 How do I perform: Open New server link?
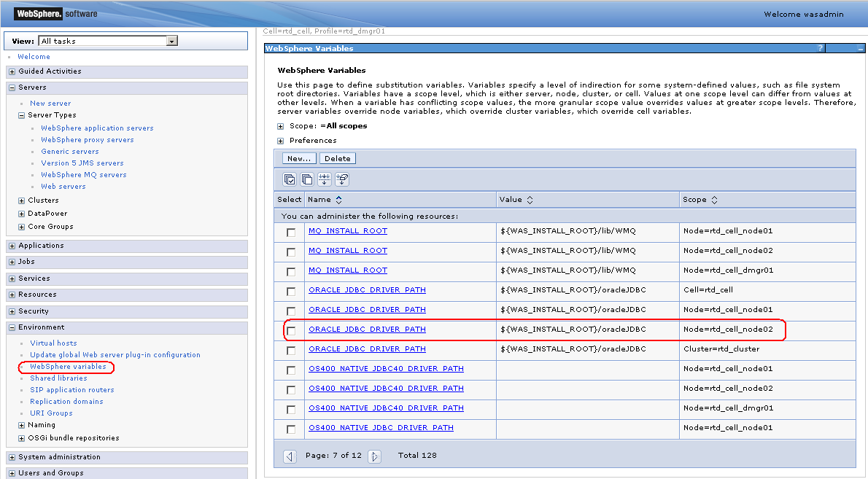point(50,103)
